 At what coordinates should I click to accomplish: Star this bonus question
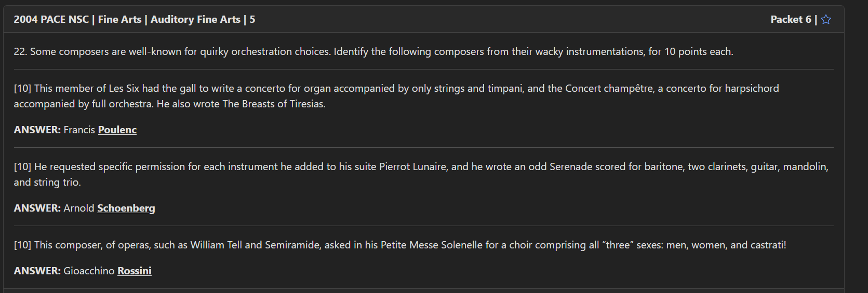pyautogui.click(x=826, y=20)
